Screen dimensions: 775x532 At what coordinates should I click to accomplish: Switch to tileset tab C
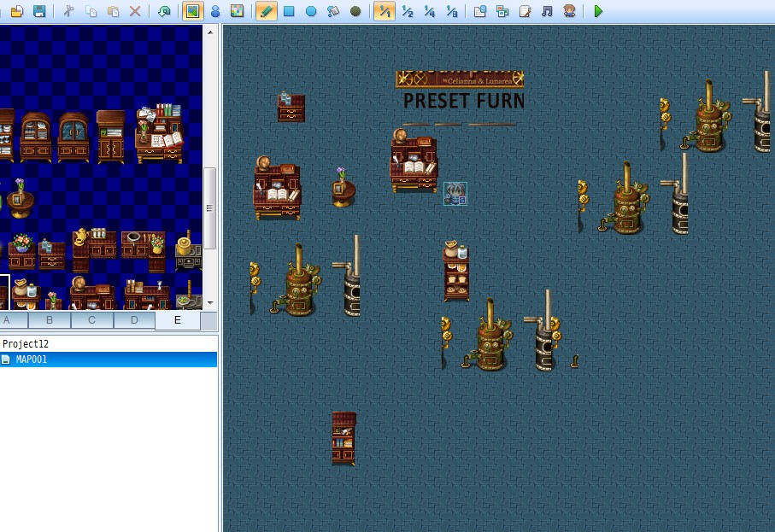(x=92, y=320)
